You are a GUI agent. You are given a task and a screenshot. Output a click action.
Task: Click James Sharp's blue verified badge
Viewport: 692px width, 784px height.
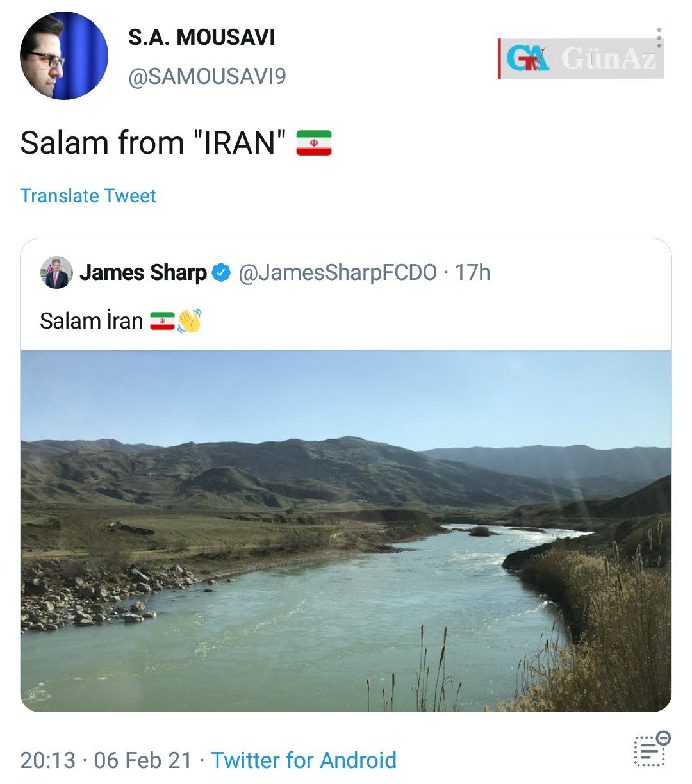tap(221, 273)
